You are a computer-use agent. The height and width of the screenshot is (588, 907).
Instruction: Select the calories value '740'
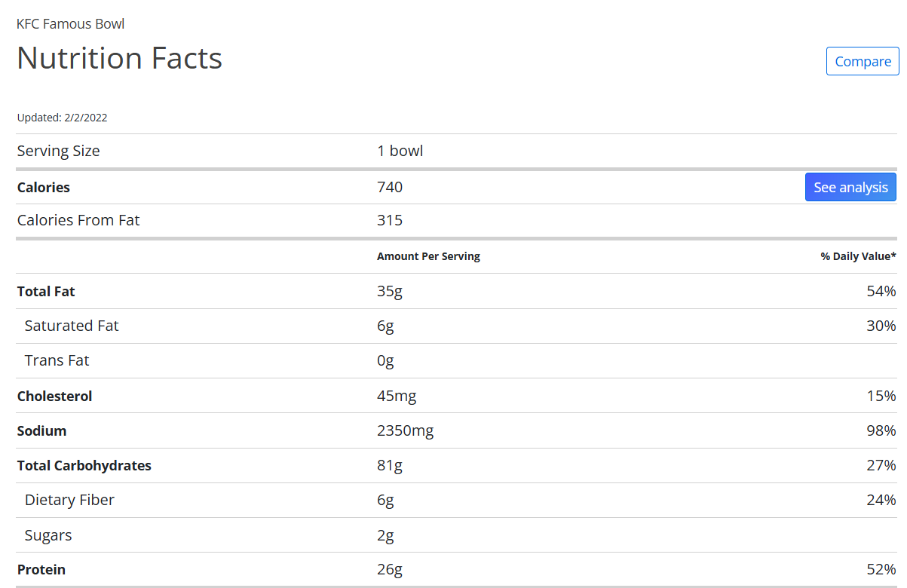pyautogui.click(x=390, y=187)
